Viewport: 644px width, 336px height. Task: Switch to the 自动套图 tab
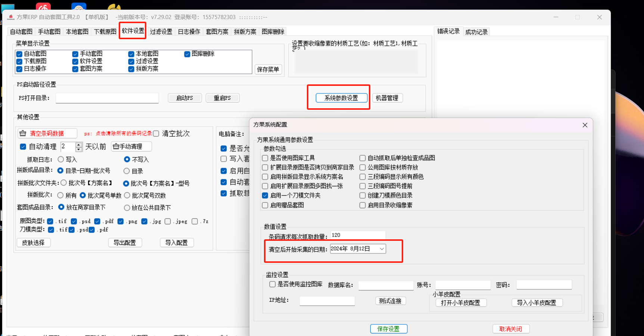(21, 32)
